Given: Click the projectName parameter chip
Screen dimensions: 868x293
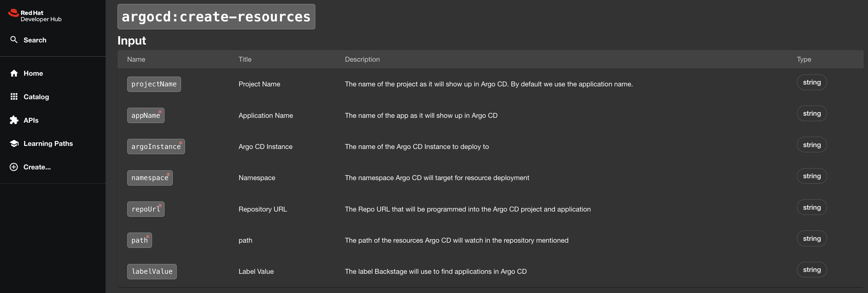Looking at the screenshot, I should tap(154, 84).
